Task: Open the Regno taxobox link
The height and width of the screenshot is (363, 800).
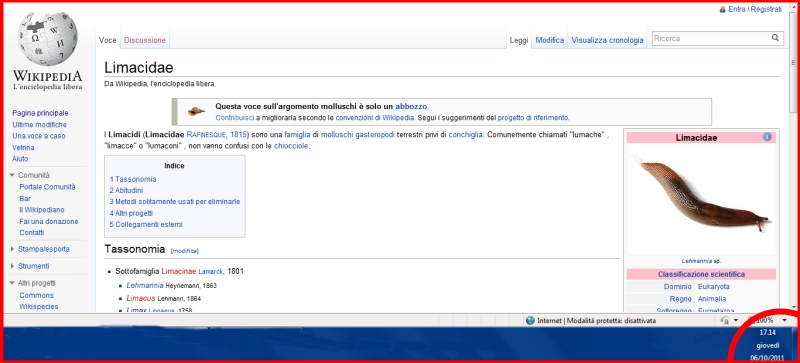Action: (681, 299)
